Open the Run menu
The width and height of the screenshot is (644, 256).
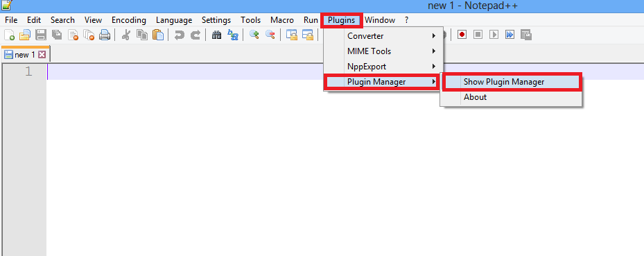[x=311, y=19]
